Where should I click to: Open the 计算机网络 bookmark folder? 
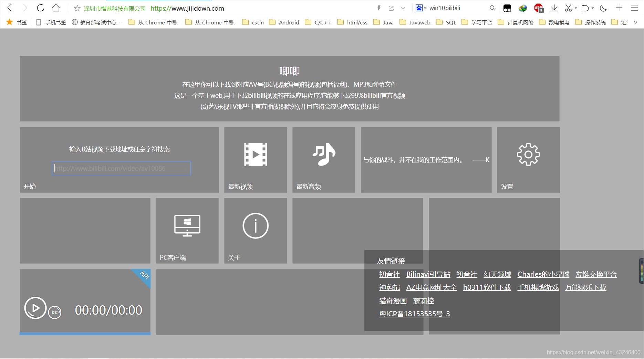tap(516, 22)
